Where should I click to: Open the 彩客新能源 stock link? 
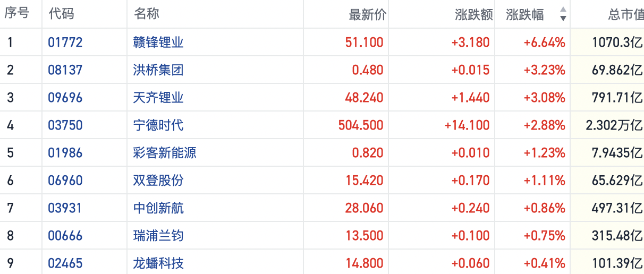pos(165,153)
